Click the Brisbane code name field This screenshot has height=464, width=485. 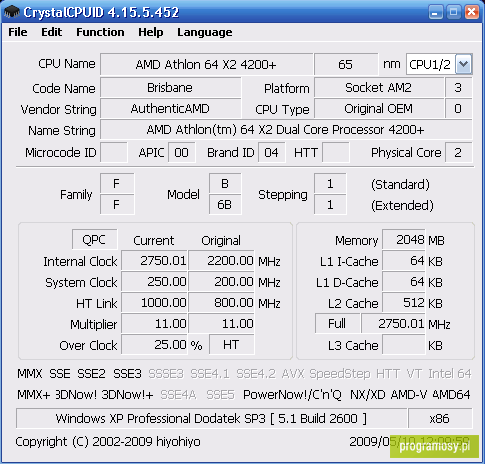(170, 88)
